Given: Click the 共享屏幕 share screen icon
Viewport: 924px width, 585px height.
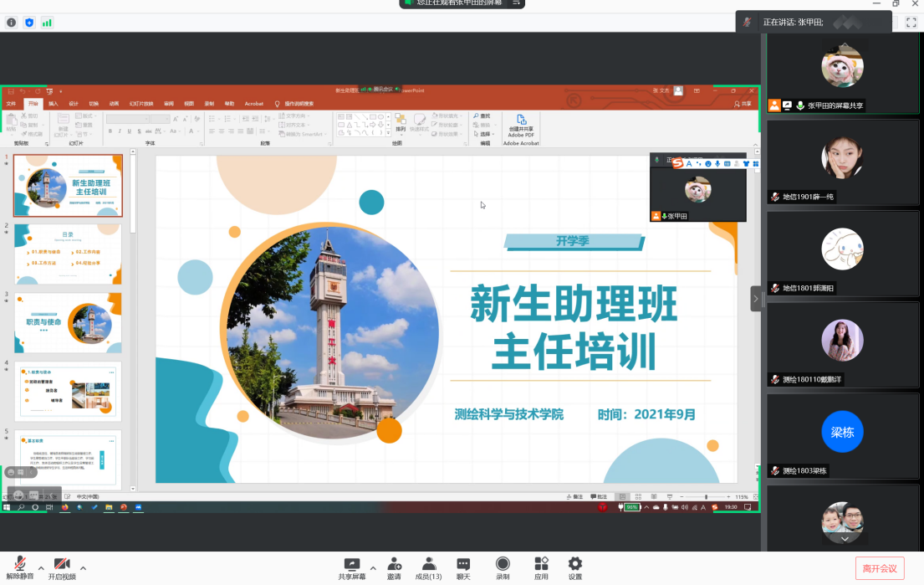Looking at the screenshot, I should (352, 567).
